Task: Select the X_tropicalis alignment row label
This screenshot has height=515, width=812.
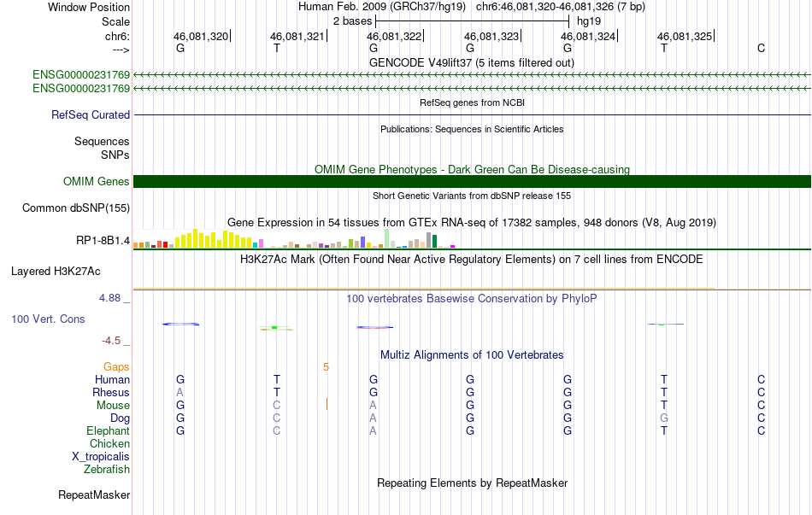Action: [101, 457]
